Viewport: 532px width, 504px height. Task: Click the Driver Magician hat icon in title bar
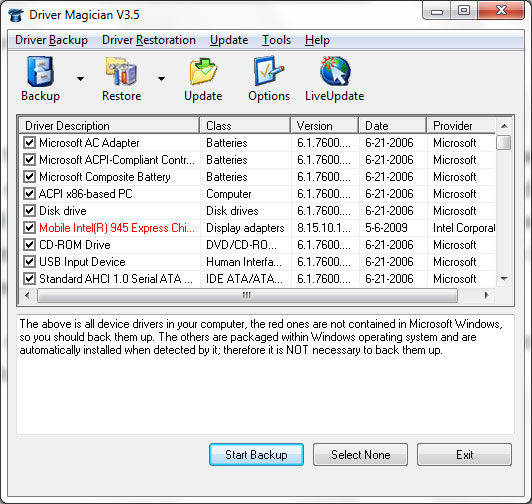[16, 15]
